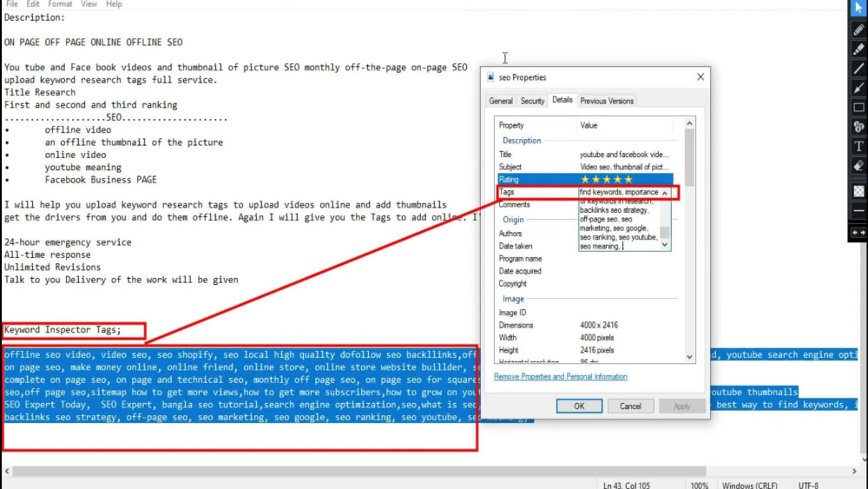This screenshot has width=868, height=489.
Task: Set rating to five stars
Action: click(x=628, y=180)
